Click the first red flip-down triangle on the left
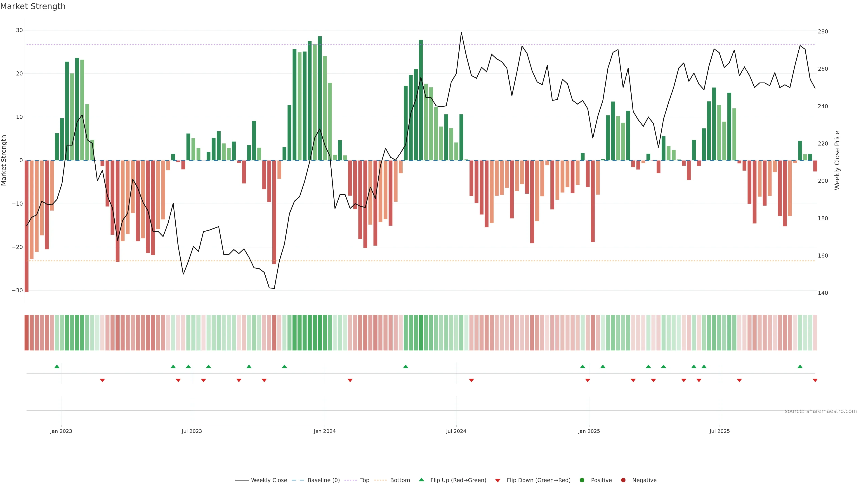 102,380
